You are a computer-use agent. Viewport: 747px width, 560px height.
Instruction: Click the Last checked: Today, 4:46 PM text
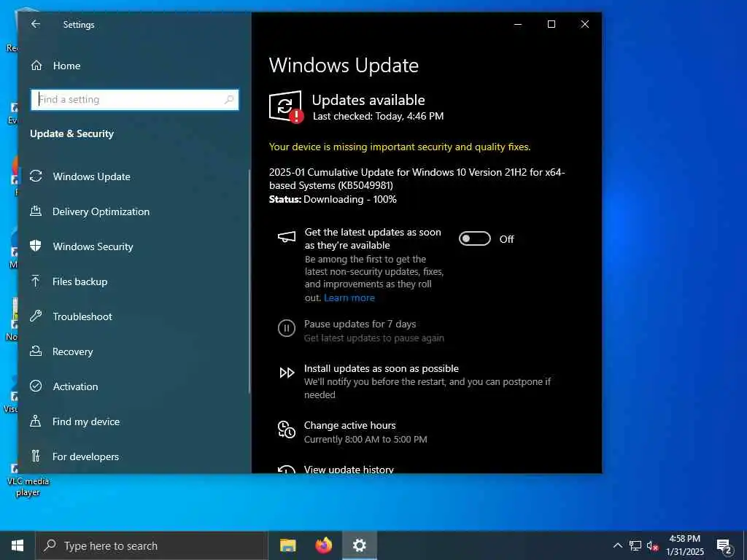click(379, 116)
